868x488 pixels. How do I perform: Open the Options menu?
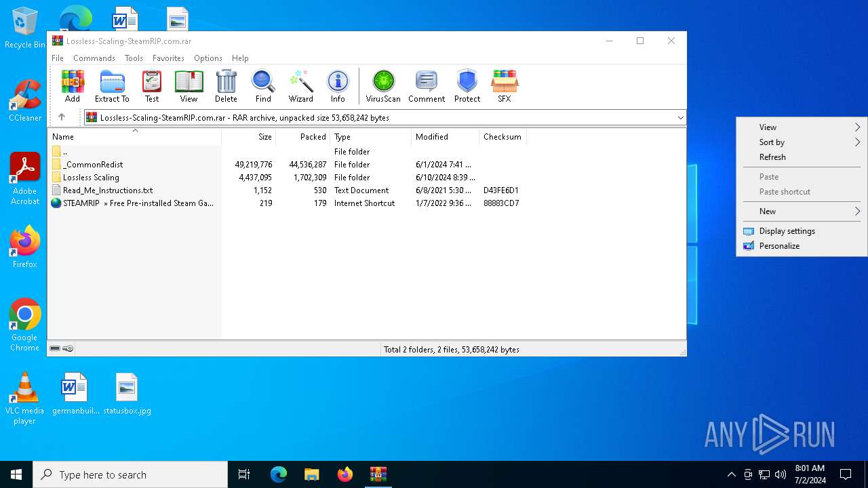click(208, 58)
